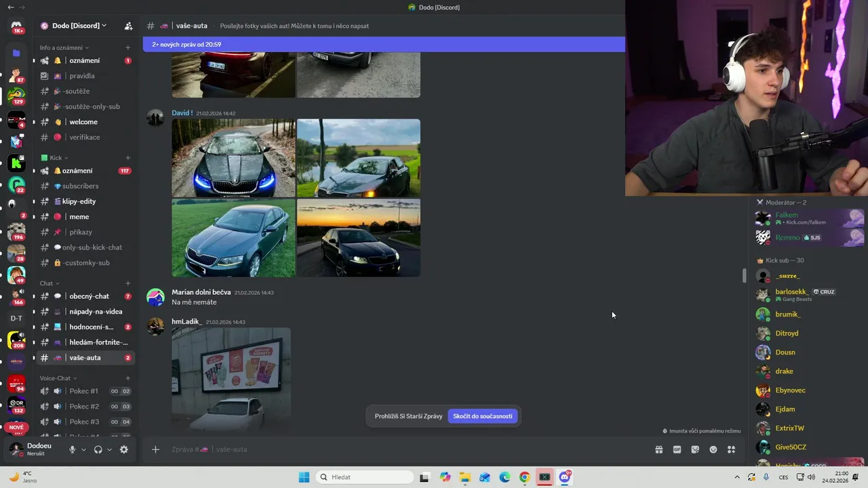Open the klipy-edity channel
The height and width of the screenshot is (488, 868).
pyautogui.click(x=85, y=201)
